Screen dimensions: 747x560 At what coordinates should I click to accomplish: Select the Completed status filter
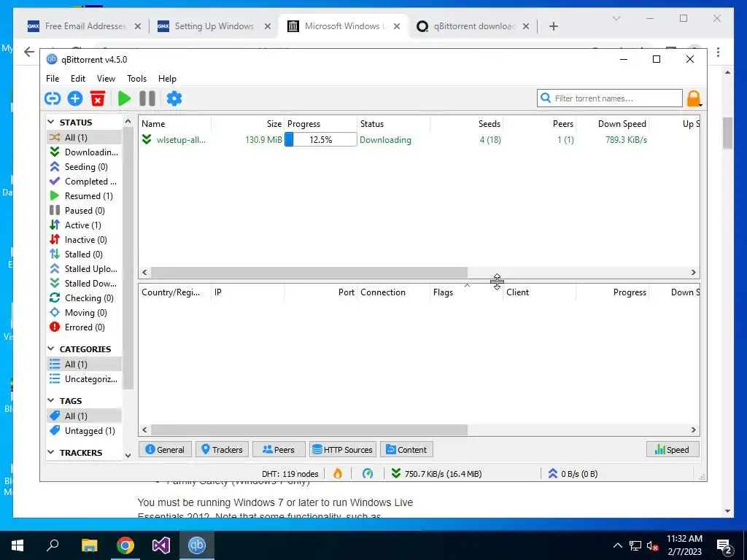[85, 182]
